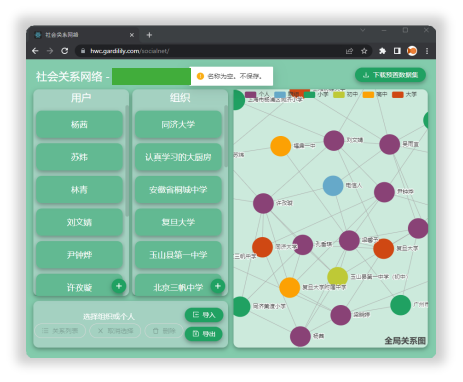Open the browser side panel icon
Screen dimensions: 463x382
397,51
